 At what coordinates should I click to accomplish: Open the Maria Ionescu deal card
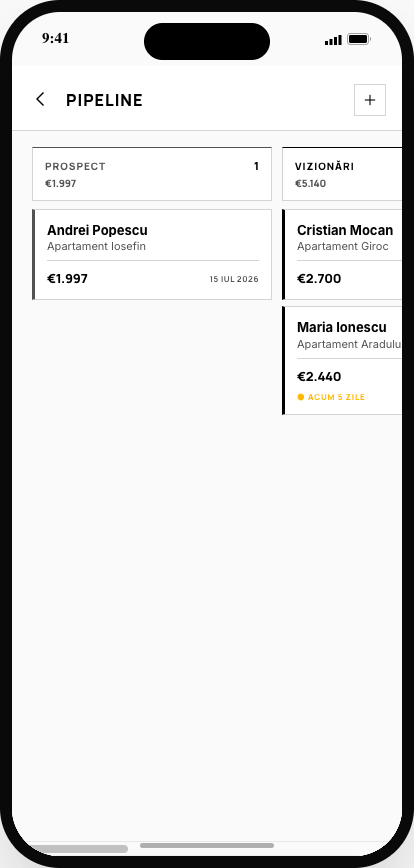pyautogui.click(x=342, y=360)
